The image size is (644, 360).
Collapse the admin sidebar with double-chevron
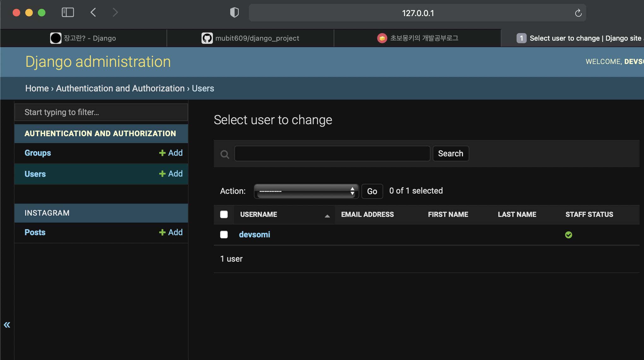(x=7, y=325)
